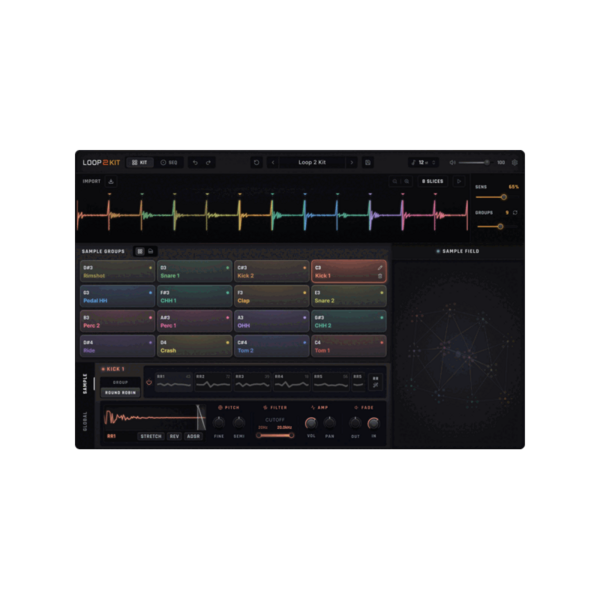Delete Kick 1 pad with trash icon

click(380, 276)
